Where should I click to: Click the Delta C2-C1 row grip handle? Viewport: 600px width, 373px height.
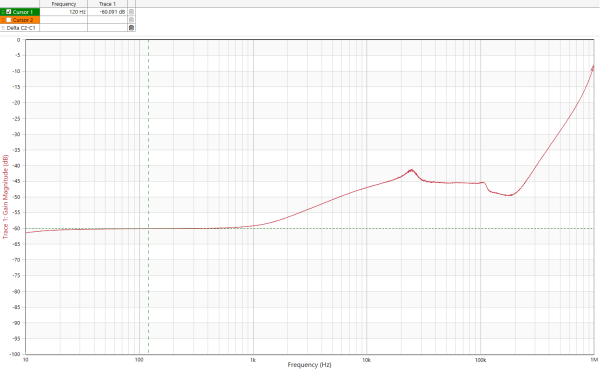click(3, 28)
